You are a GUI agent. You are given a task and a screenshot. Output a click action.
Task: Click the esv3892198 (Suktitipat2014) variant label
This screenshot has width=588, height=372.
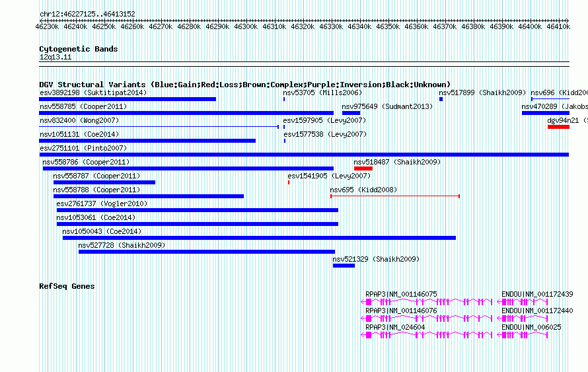[93, 93]
